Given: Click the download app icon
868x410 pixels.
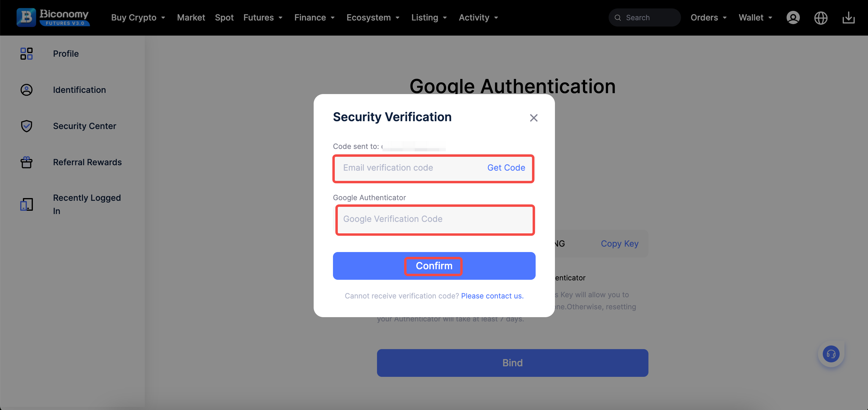Looking at the screenshot, I should (x=848, y=17).
